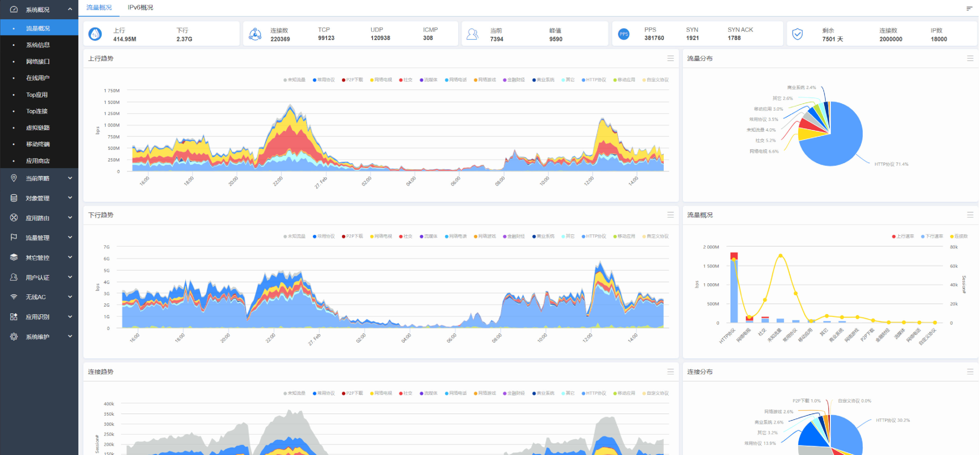Switch to the IPv6概况 tab
980x455 pixels.
tap(140, 8)
